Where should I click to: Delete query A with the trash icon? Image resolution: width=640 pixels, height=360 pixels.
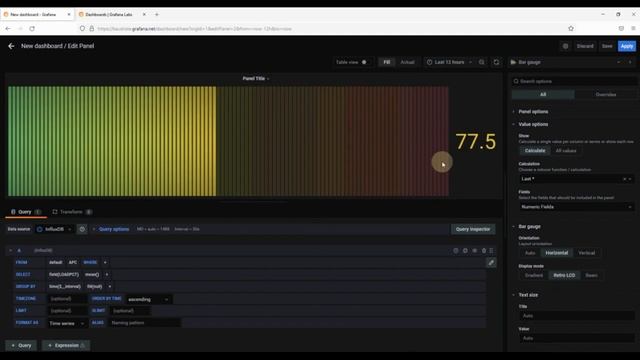click(484, 251)
